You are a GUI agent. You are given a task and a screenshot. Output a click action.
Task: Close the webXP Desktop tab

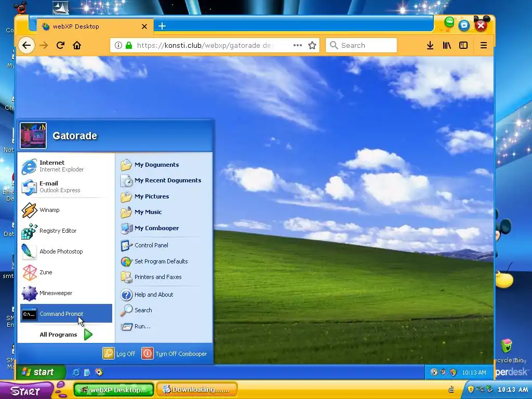coord(144,26)
